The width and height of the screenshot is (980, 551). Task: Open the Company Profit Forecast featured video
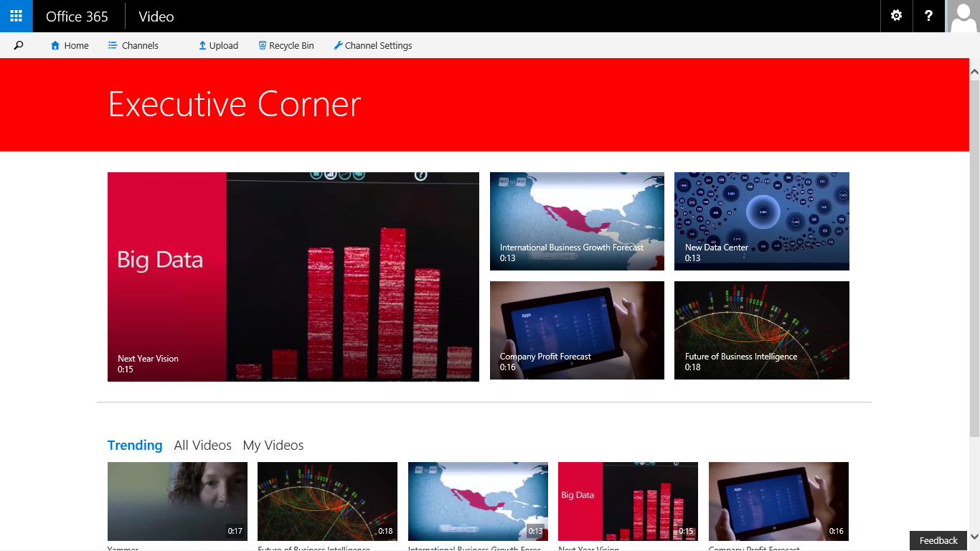[577, 330]
